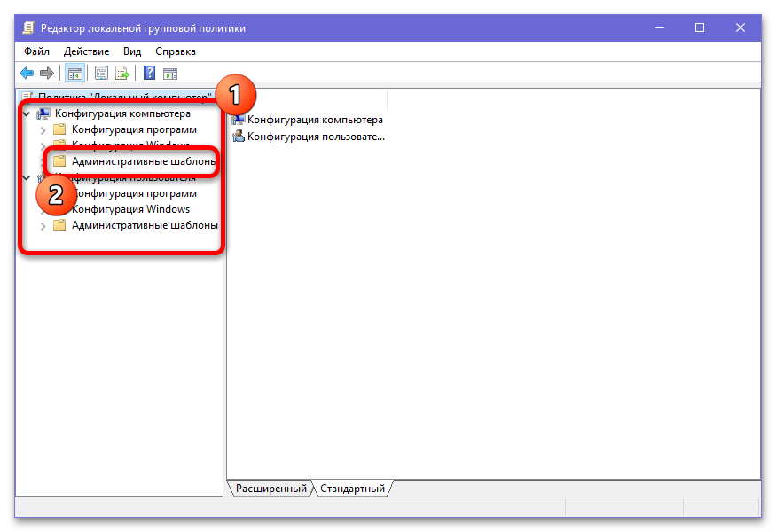
Task: Select the Политика "Локальный компьютер" root node
Action: (x=125, y=97)
